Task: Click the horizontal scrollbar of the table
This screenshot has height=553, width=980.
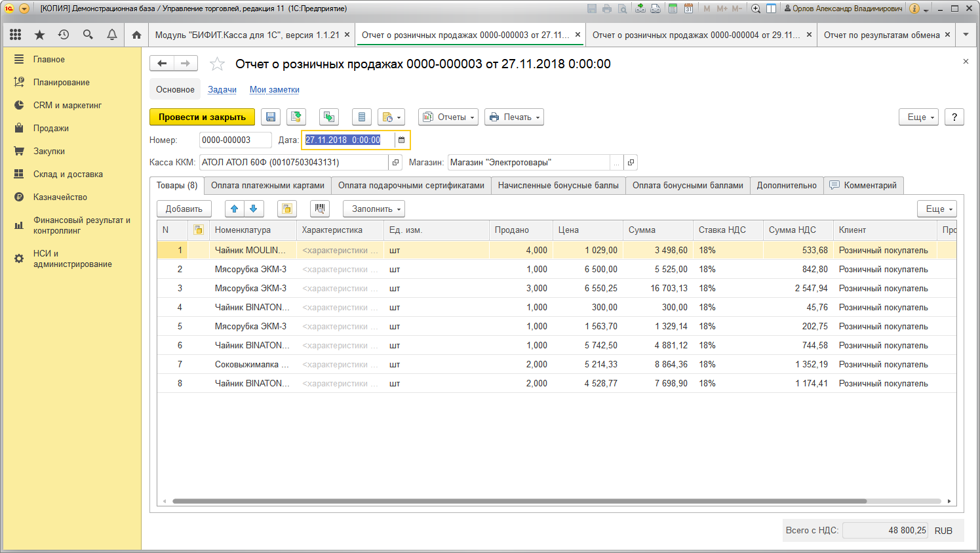Action: (519, 501)
